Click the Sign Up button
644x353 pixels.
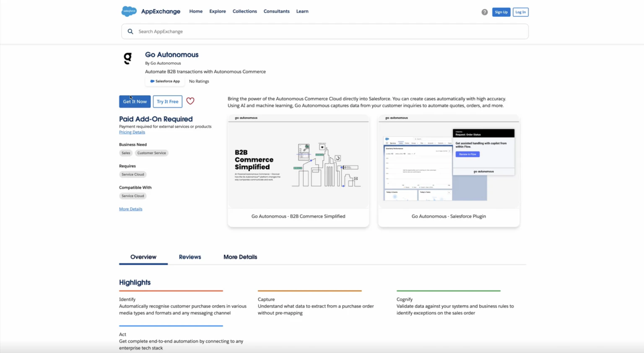(x=501, y=12)
